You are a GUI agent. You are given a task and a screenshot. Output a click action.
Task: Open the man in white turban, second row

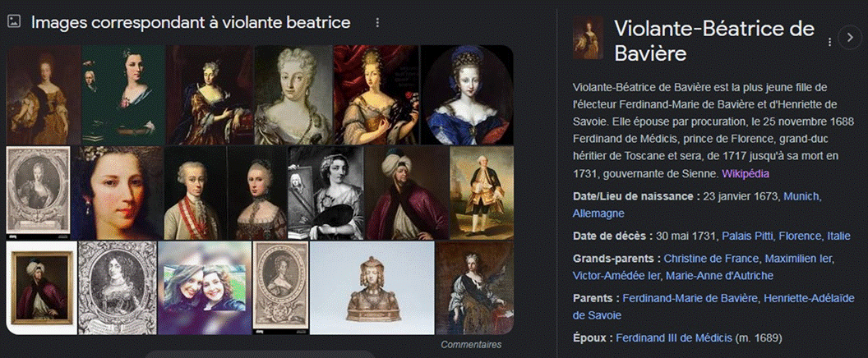click(x=407, y=193)
